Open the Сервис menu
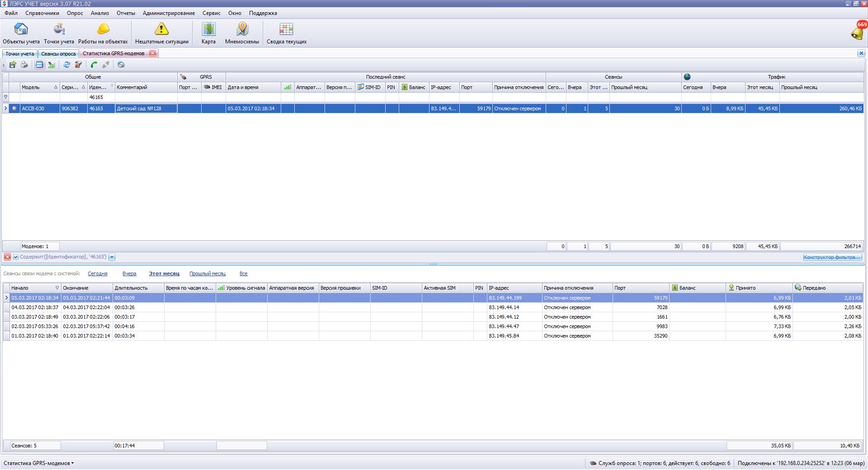 coord(211,13)
